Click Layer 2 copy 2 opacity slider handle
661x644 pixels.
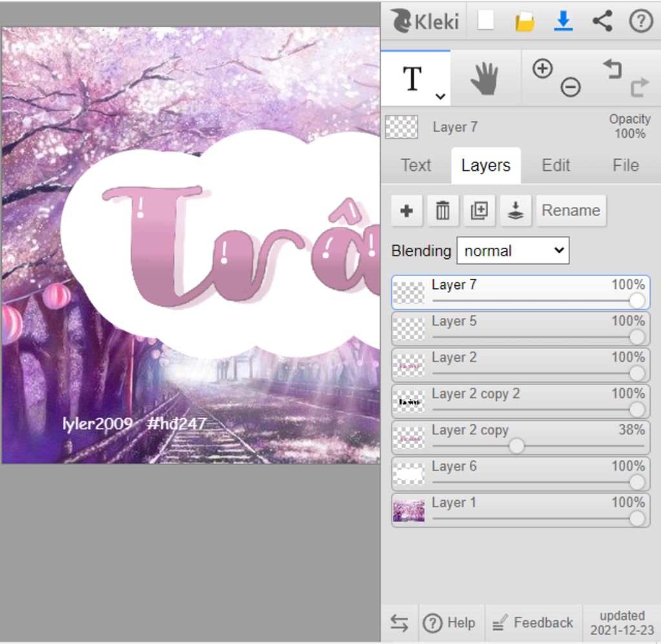(x=636, y=410)
